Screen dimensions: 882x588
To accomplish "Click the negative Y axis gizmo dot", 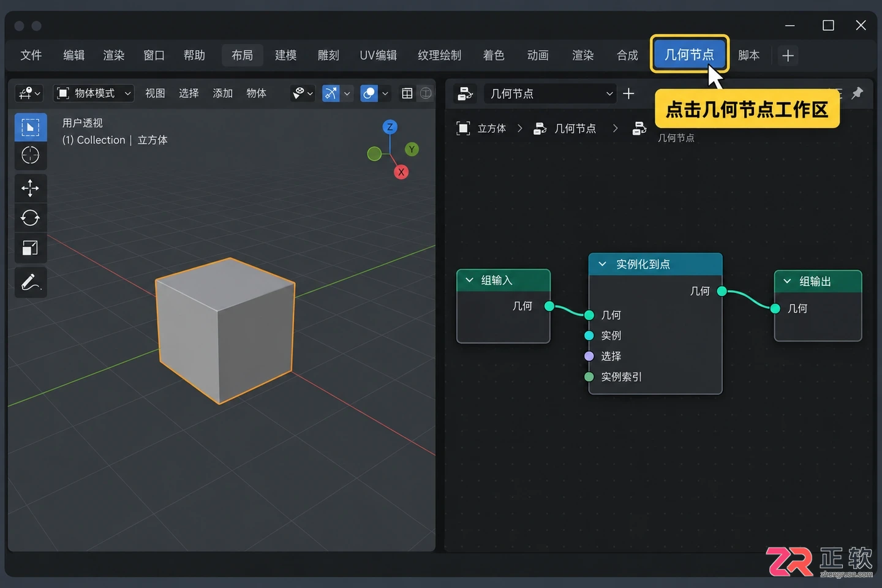I will 374,154.
